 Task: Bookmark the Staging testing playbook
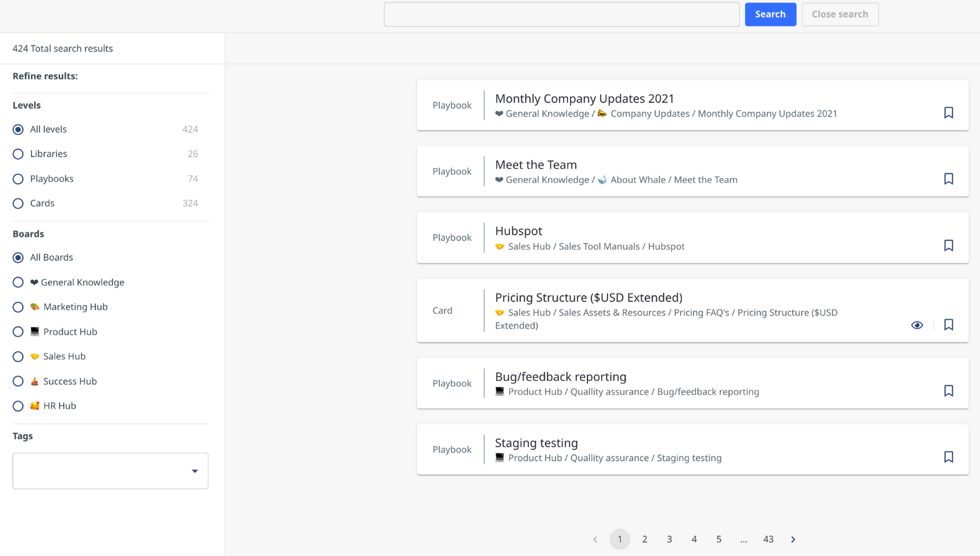948,457
